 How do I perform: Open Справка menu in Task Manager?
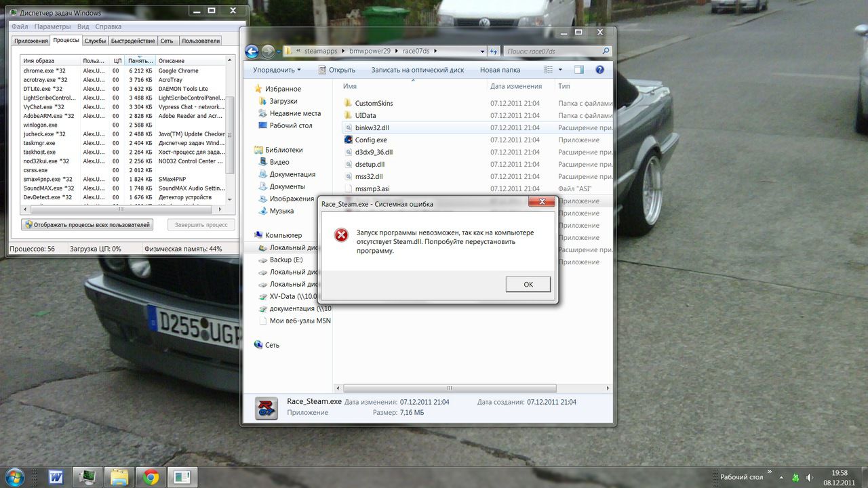pos(108,26)
